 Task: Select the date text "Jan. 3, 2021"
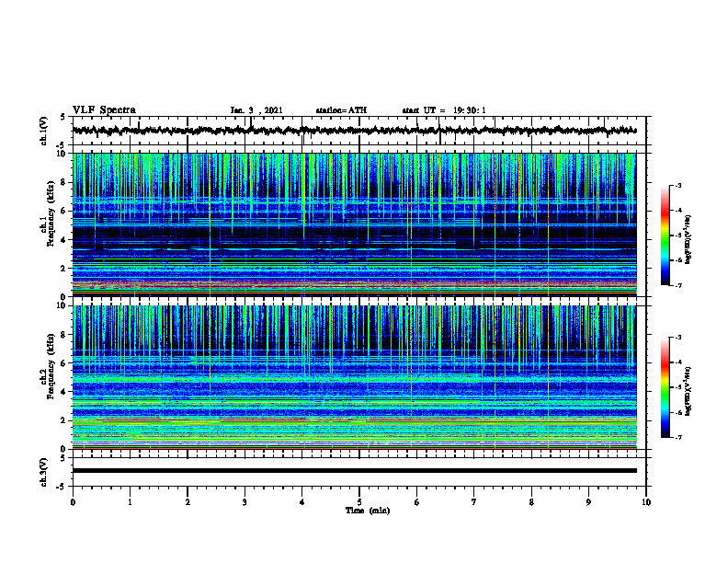(x=256, y=110)
